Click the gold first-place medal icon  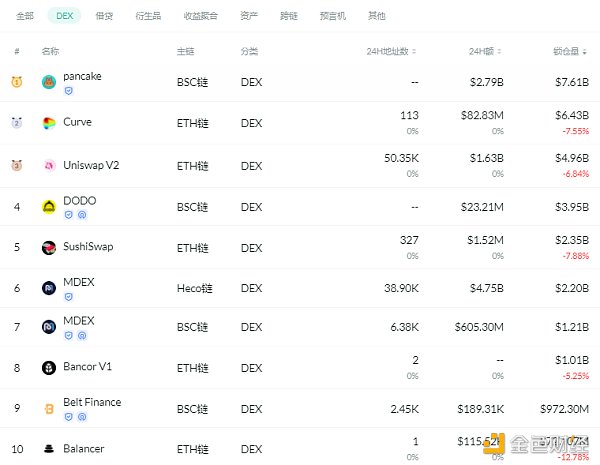tap(16, 82)
